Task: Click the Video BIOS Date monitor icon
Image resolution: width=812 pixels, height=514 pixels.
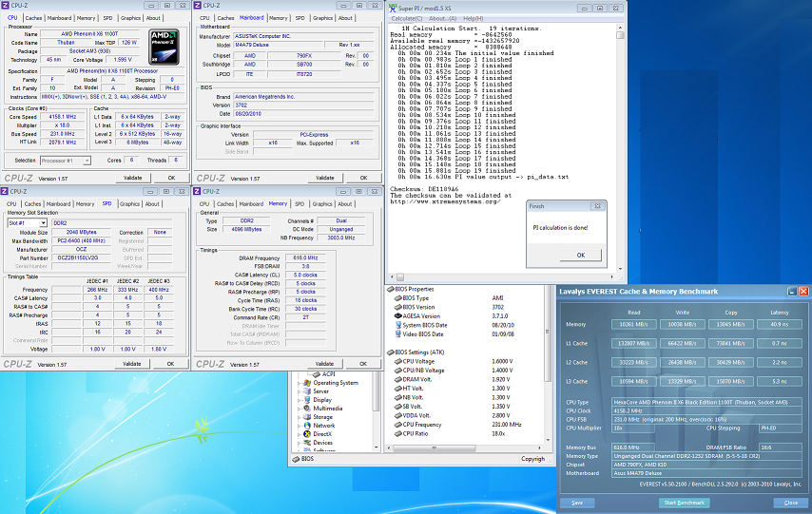Action: coord(398,333)
